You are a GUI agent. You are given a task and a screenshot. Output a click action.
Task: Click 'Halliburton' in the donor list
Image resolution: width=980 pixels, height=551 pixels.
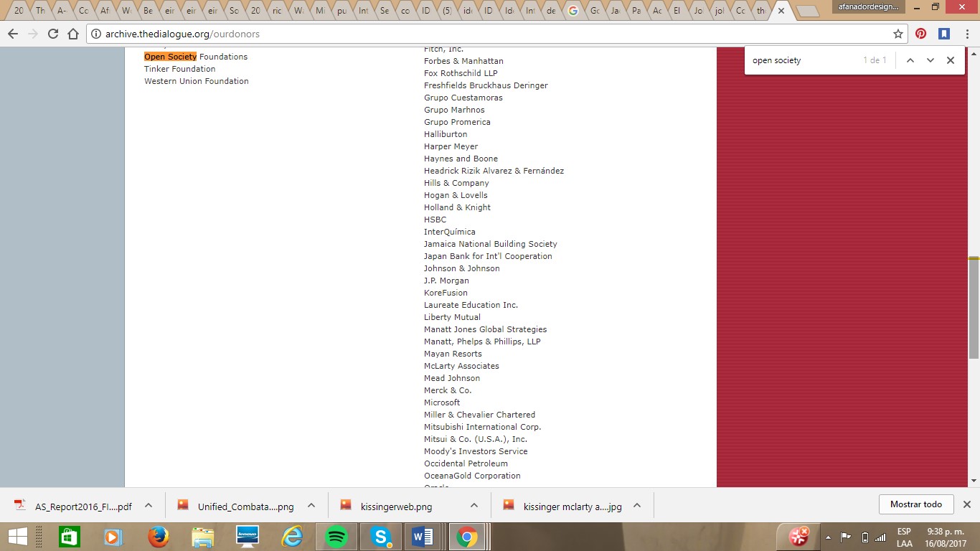pos(446,134)
